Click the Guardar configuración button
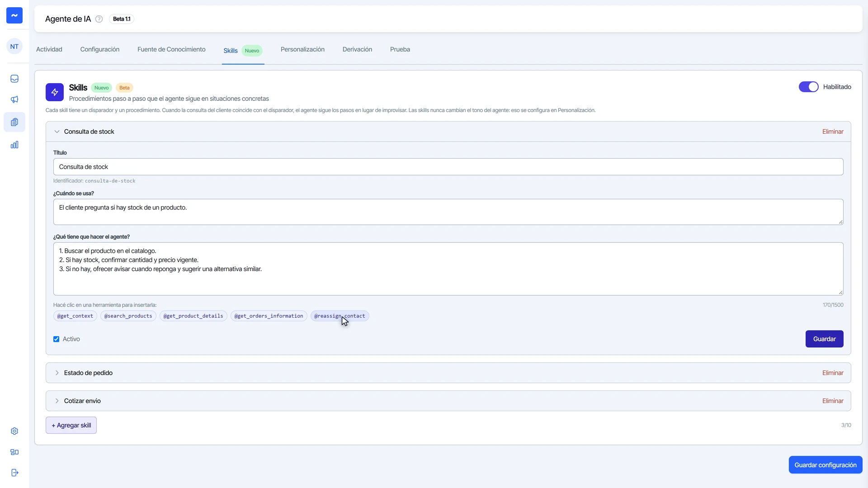This screenshot has width=868, height=488. [x=825, y=465]
